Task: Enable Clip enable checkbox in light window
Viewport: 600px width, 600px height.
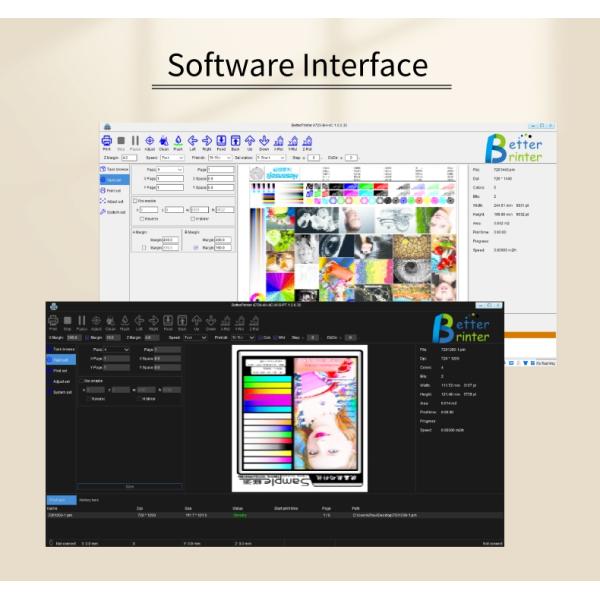Action: 136,201
